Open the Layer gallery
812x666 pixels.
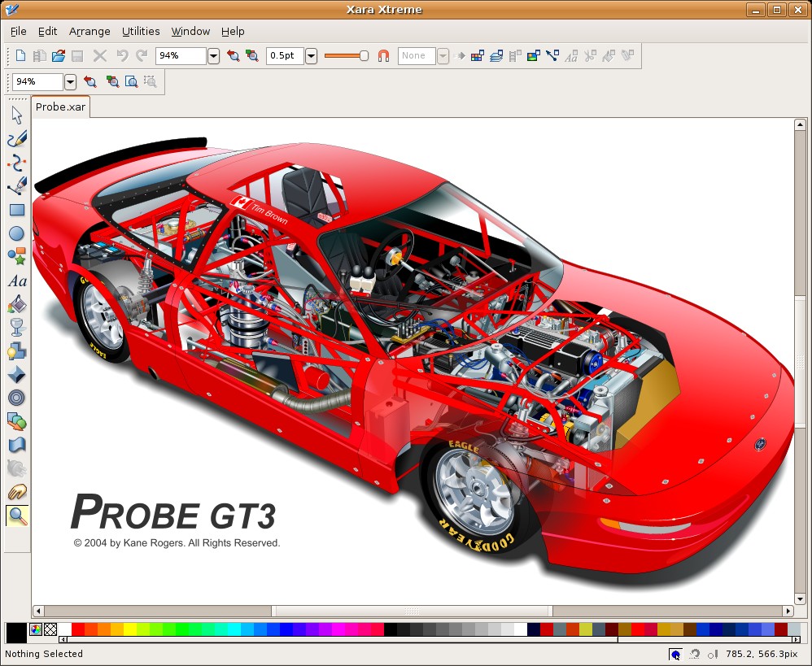tap(496, 55)
